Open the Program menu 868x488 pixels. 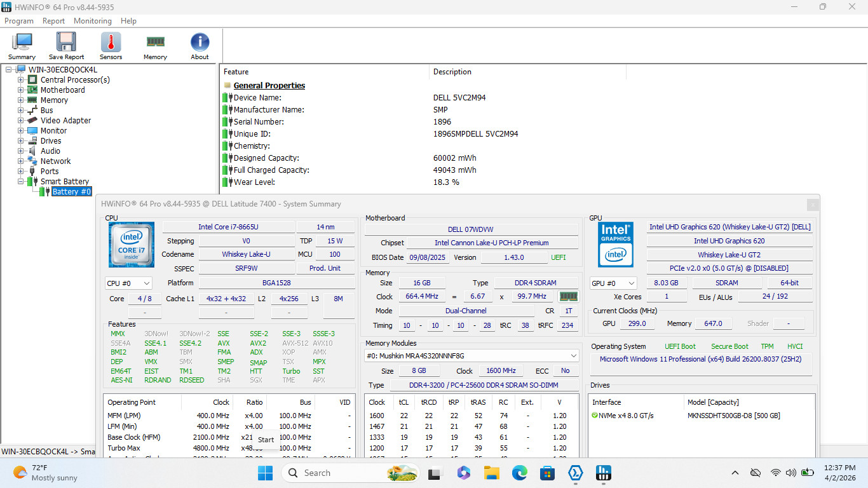point(19,21)
